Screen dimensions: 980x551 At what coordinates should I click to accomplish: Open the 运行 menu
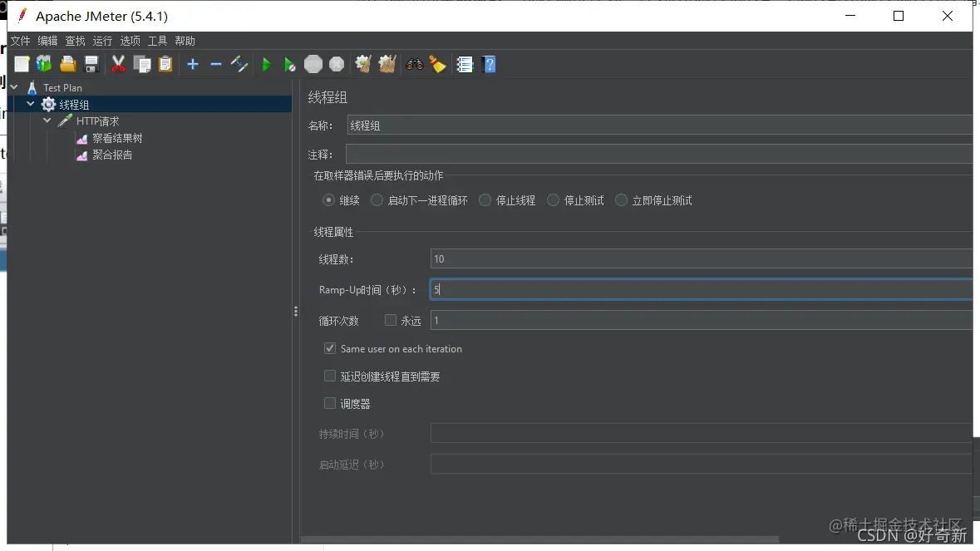pos(101,40)
